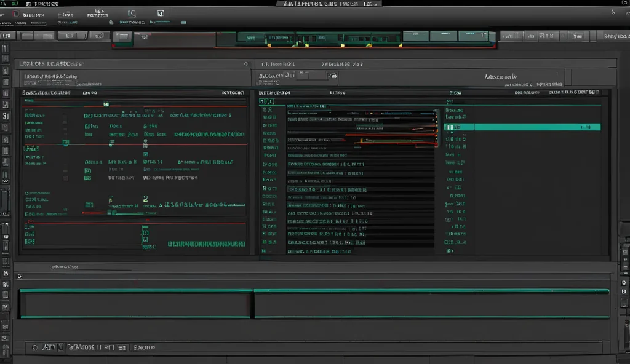Click the "IC" icon in the top toolbar
The width and height of the screenshot is (630, 364).
point(132,13)
